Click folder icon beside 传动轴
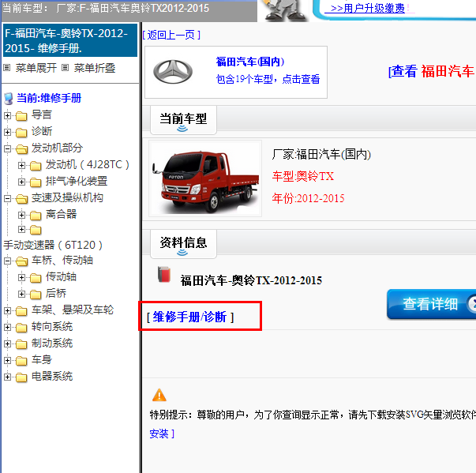476x473 pixels. [x=36, y=277]
